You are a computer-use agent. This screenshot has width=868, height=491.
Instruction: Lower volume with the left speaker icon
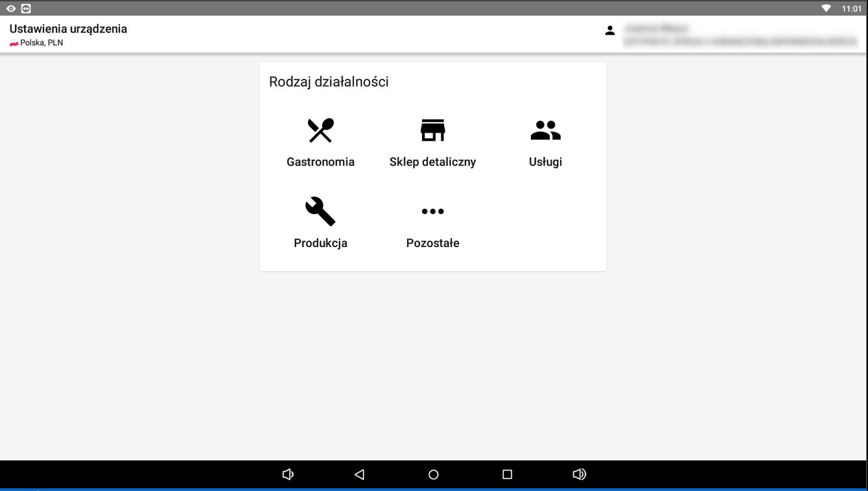click(x=288, y=474)
